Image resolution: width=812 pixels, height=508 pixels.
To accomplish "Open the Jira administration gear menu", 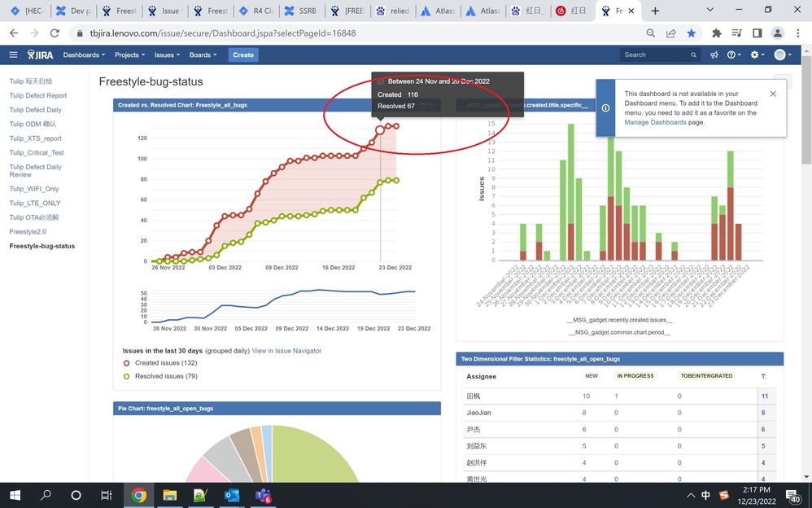I will pyautogui.click(x=757, y=55).
